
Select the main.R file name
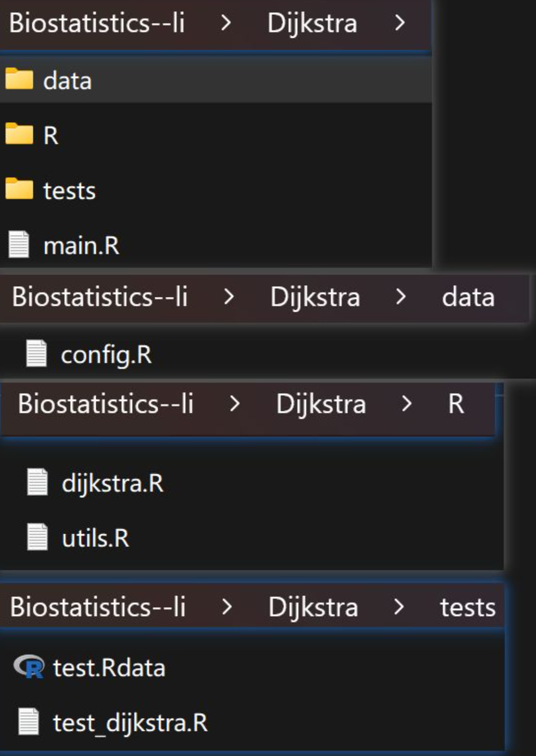[x=81, y=245]
